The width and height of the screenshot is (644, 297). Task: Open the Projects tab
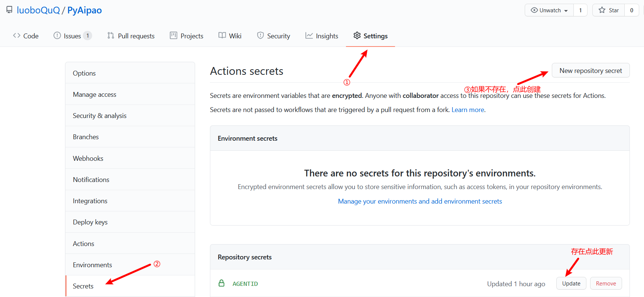pos(187,36)
